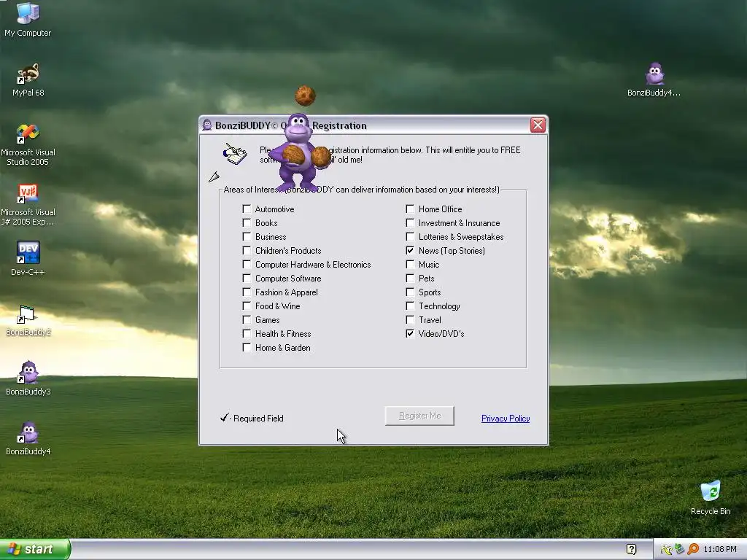Check Computer Hardware & Electronics
Screen dimensions: 747x560
(247, 264)
